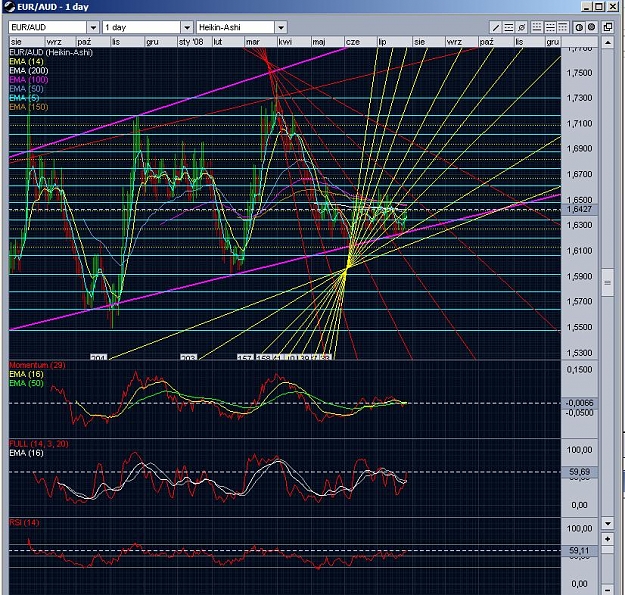The image size is (625, 595).
Task: Click EMA (16) label in Momentum panel
Action: coord(26,374)
